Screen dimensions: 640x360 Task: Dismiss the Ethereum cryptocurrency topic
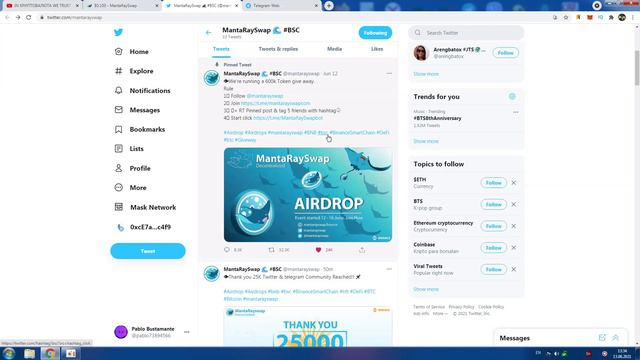(x=514, y=226)
